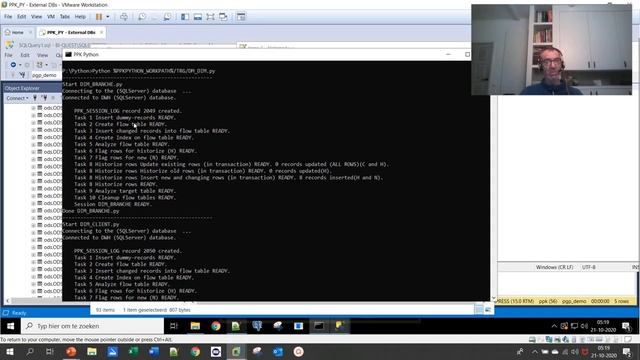This screenshot has height=360, width=640.
Task: Open the VM volume control
Action: coord(584,326)
